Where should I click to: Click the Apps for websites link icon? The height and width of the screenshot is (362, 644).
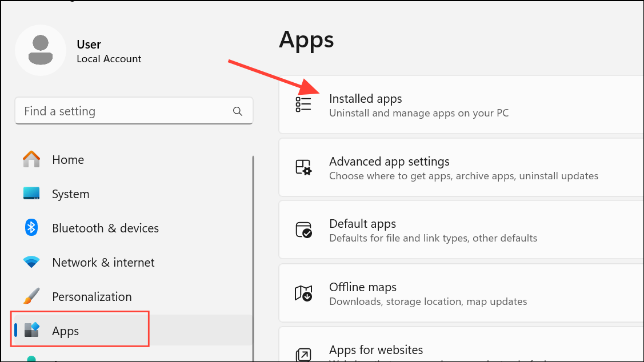(x=303, y=355)
